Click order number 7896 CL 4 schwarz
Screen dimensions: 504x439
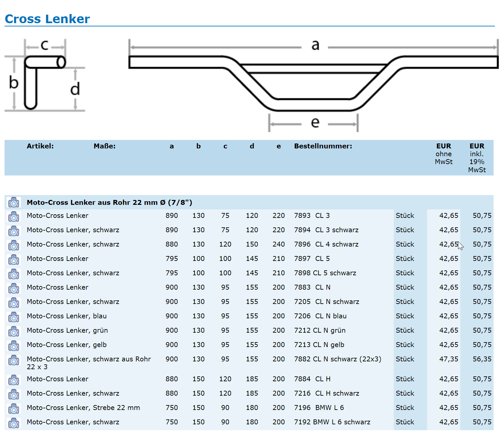pyautogui.click(x=326, y=244)
